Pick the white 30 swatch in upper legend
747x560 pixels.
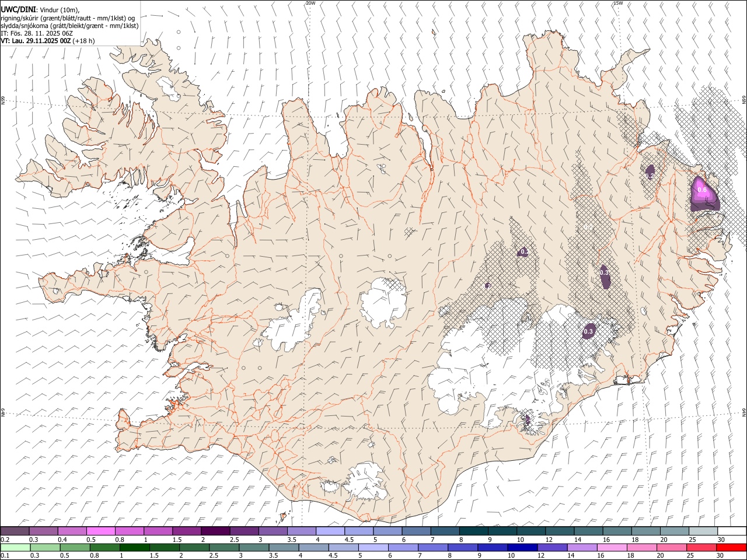732,531
